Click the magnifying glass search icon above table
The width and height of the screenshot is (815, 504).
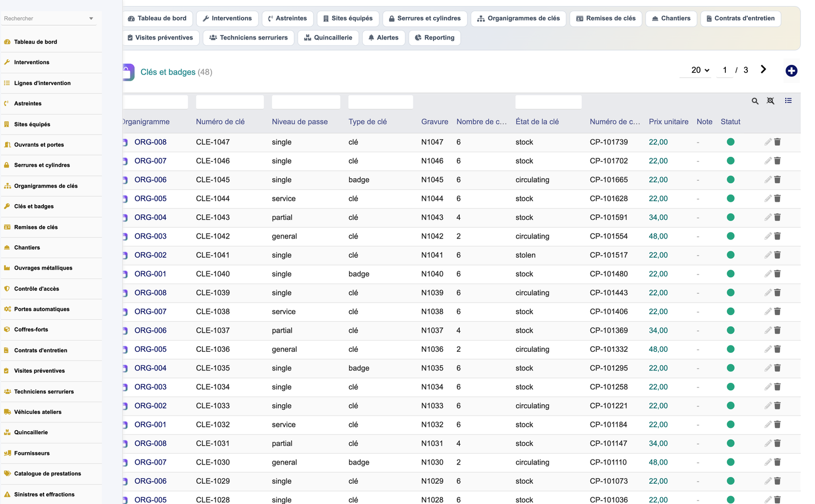click(x=755, y=101)
